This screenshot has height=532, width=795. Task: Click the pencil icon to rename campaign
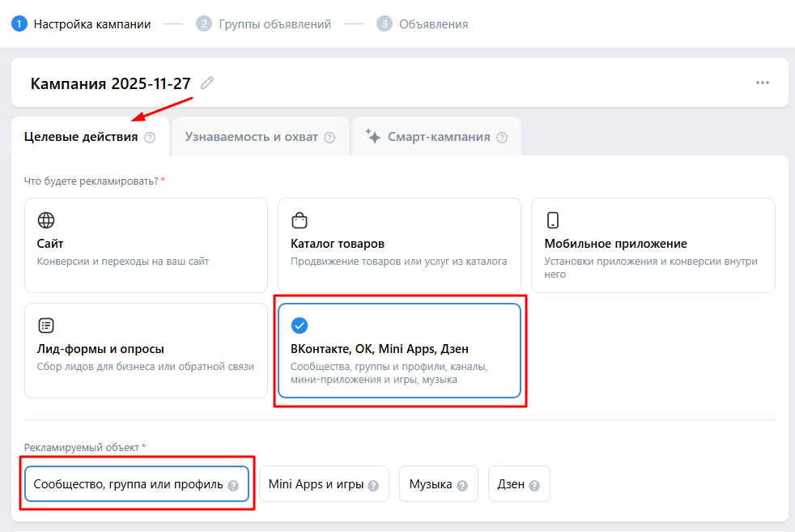click(207, 83)
